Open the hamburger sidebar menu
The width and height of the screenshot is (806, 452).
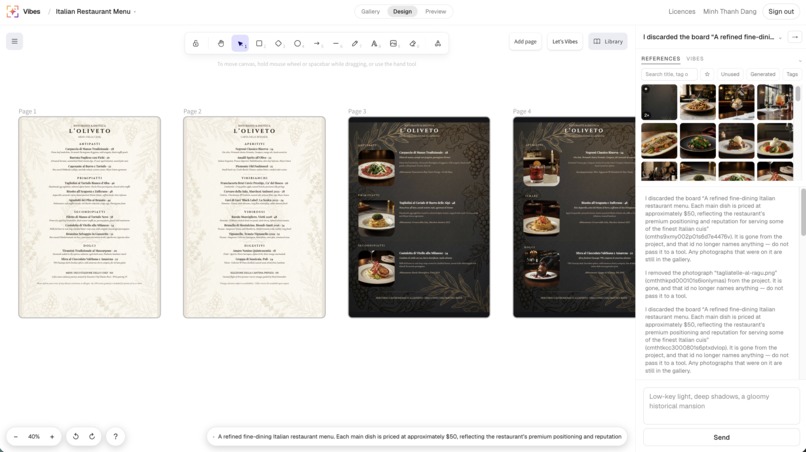(x=14, y=41)
